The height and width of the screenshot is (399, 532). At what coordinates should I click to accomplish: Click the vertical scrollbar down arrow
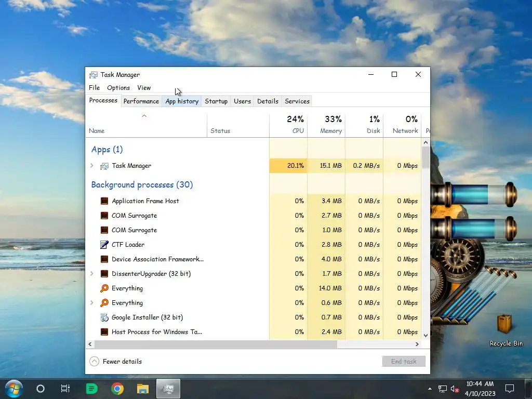pos(426,335)
